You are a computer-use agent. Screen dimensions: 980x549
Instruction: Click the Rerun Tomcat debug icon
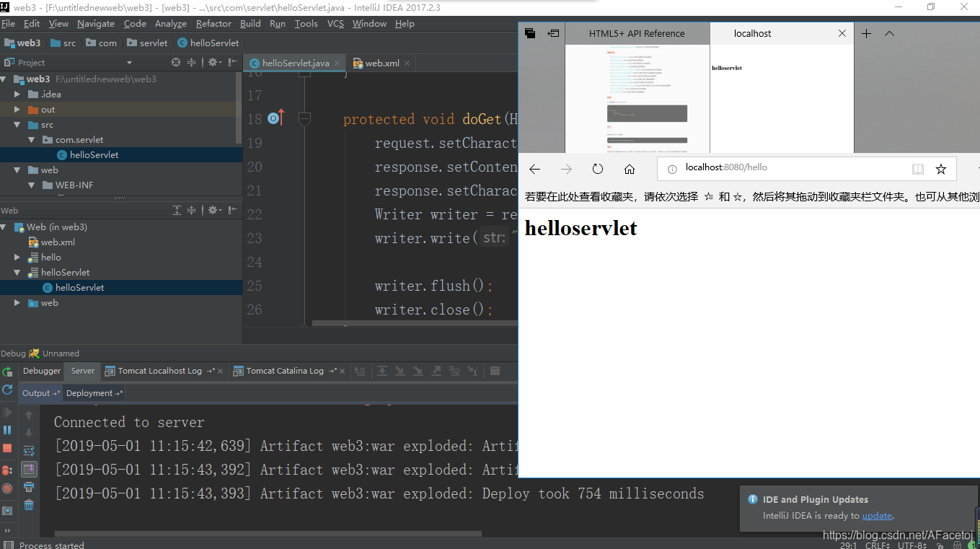pyautogui.click(x=7, y=372)
